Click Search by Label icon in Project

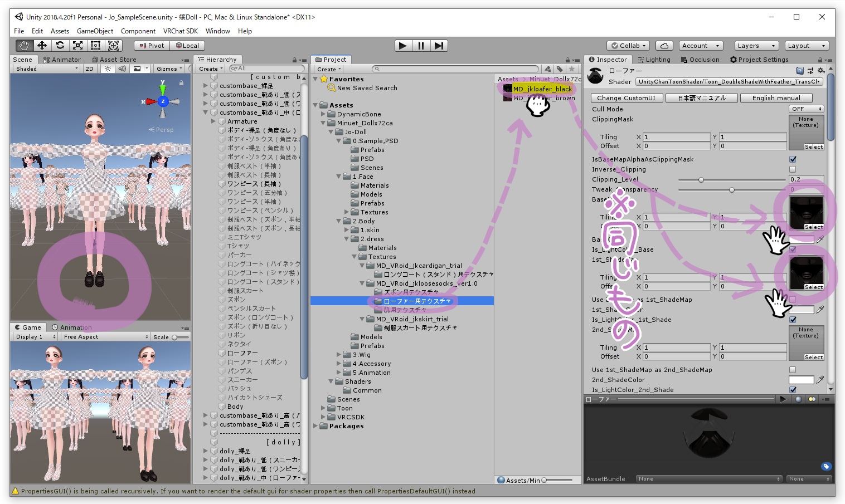click(560, 69)
